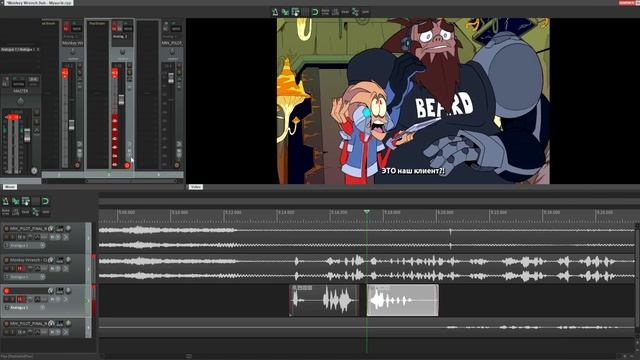Click the video preview showing the cartoon
This screenshot has width=640, height=360.
click(413, 101)
